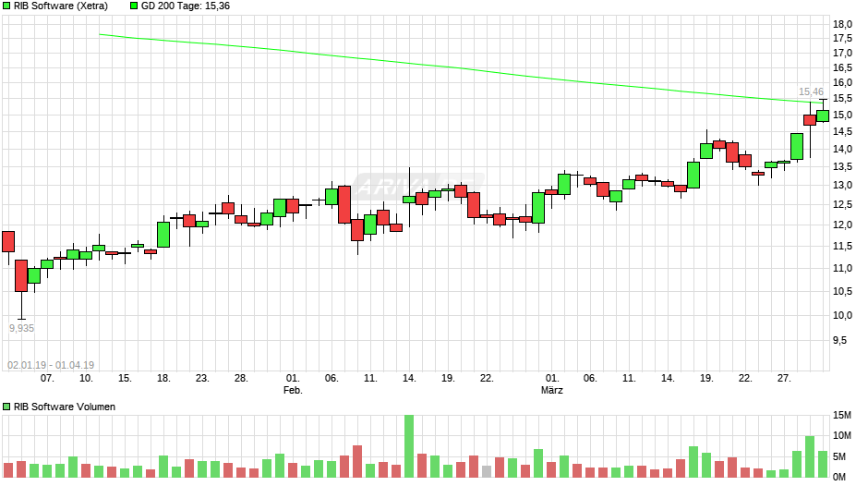Click the 0M volume axis label
868x486 pixels.
click(839, 477)
